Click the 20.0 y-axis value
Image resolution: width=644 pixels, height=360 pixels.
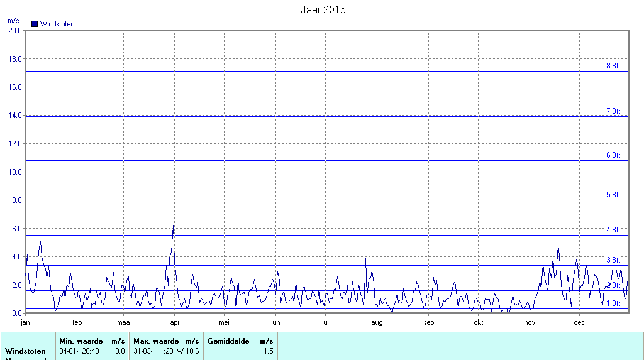pyautogui.click(x=15, y=30)
